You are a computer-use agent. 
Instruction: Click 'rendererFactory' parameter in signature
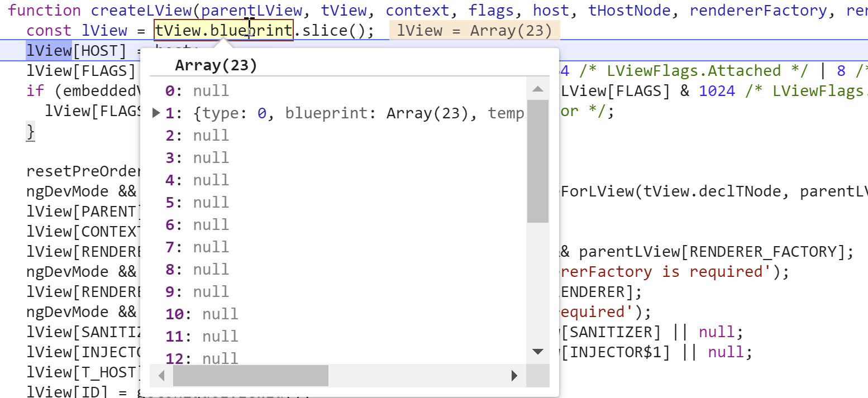tap(759, 11)
